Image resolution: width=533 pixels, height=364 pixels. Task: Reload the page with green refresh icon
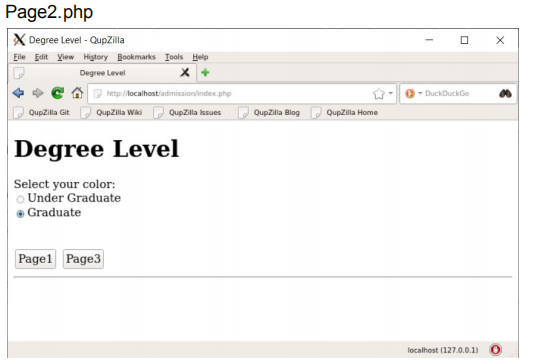57,93
